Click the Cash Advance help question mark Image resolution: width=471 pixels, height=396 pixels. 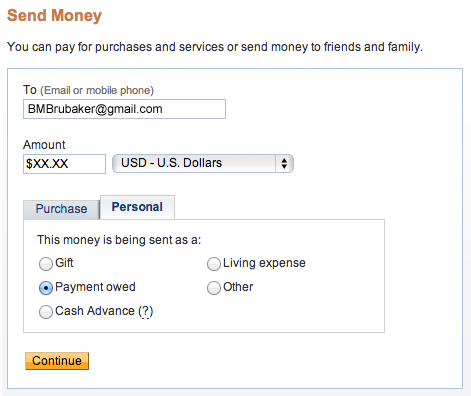(145, 311)
